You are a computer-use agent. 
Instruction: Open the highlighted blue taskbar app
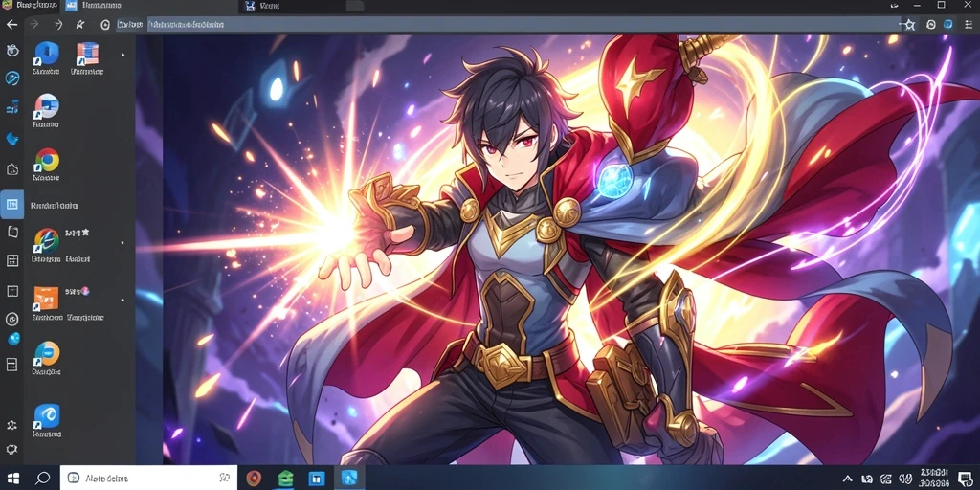pyautogui.click(x=348, y=479)
